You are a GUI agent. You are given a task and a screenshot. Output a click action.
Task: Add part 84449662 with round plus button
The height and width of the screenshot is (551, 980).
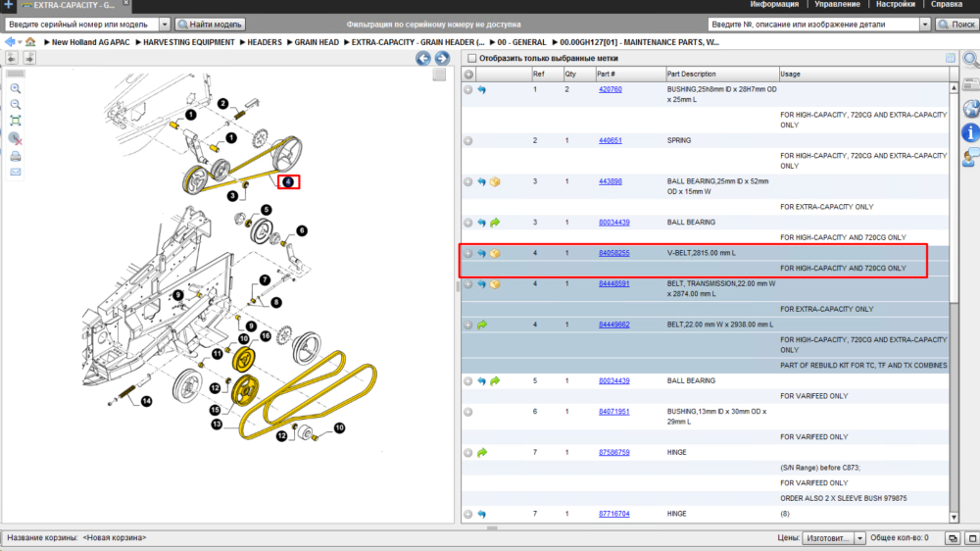(468, 326)
